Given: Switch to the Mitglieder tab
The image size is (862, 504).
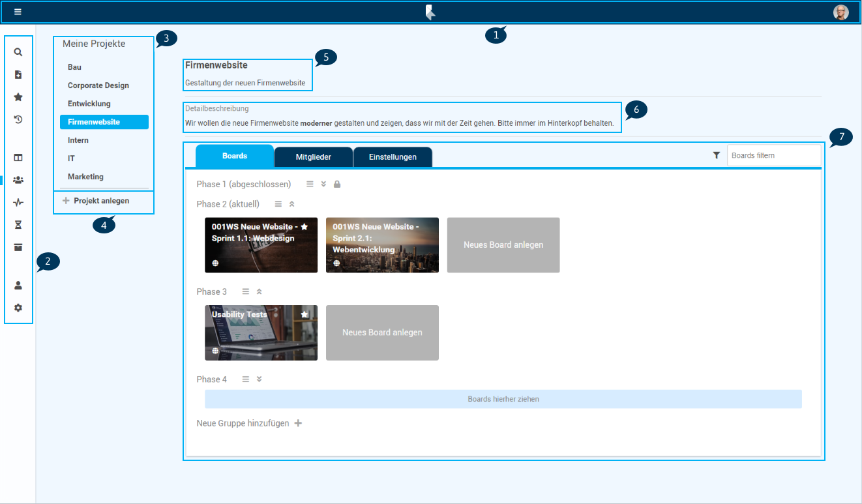Looking at the screenshot, I should (314, 157).
